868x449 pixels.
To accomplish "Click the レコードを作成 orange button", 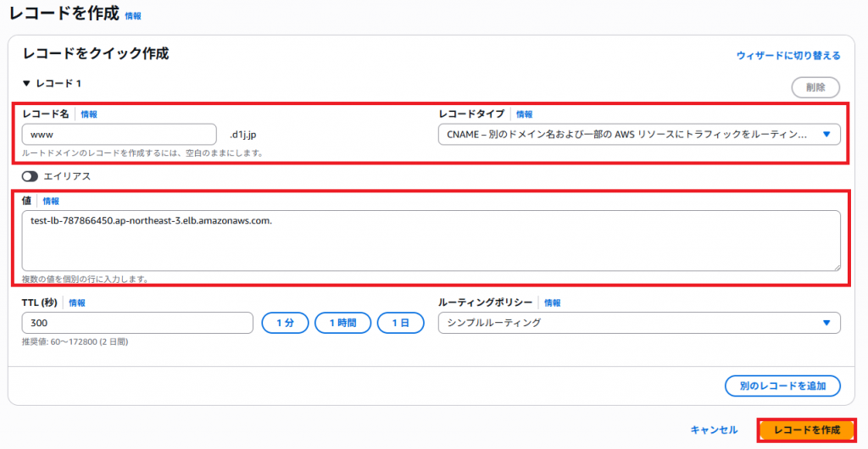I will (x=806, y=430).
